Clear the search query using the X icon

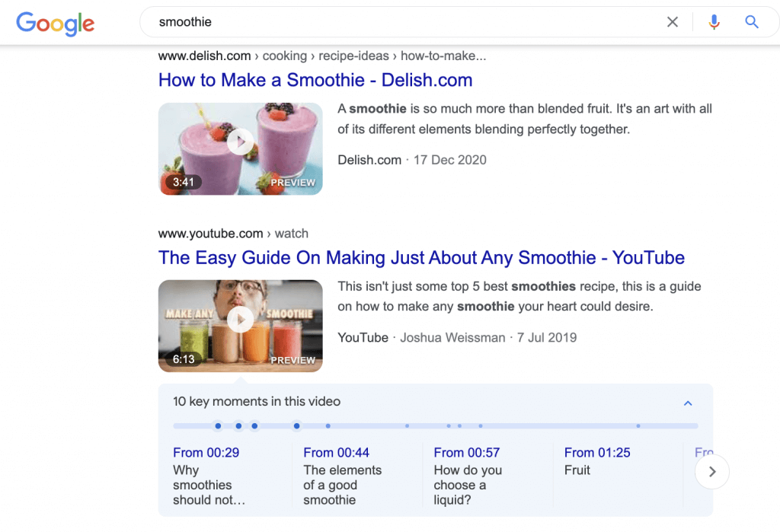pyautogui.click(x=673, y=22)
